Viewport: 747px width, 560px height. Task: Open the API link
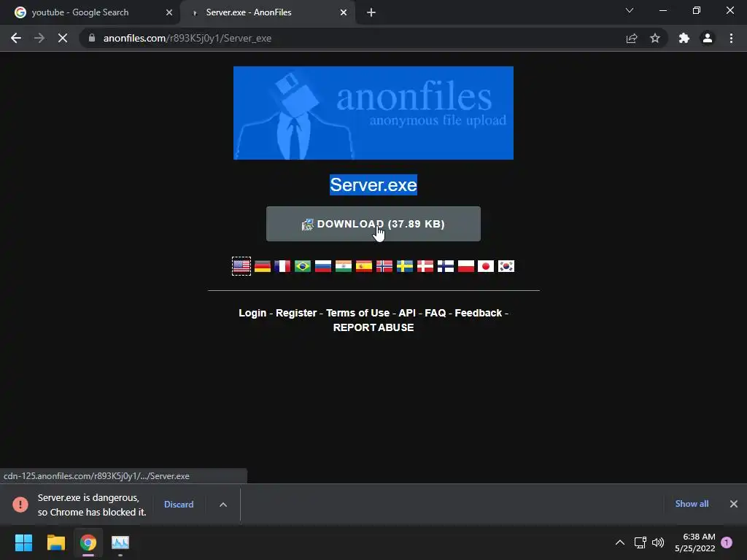pyautogui.click(x=407, y=313)
